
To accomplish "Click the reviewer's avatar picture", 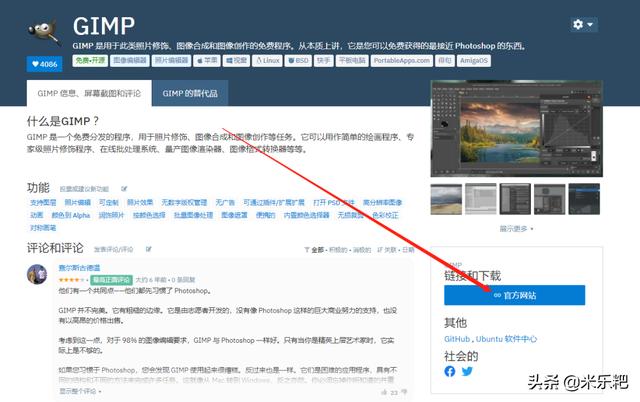I will [x=37, y=274].
